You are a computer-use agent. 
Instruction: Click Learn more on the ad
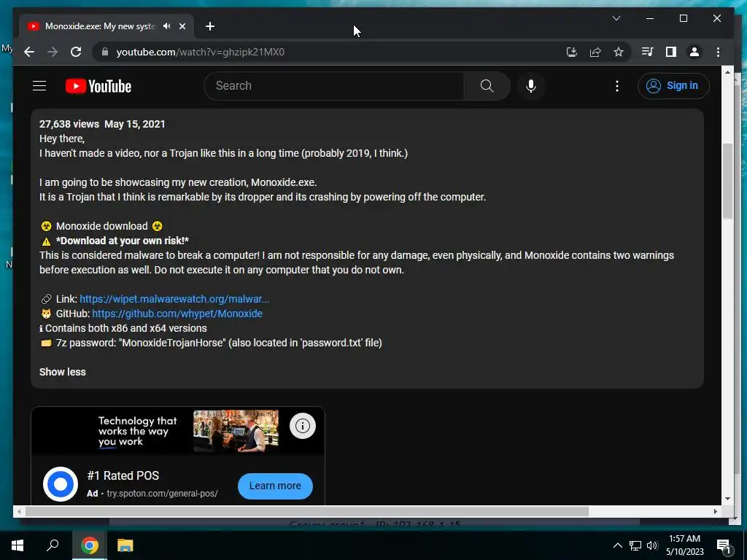(x=275, y=486)
